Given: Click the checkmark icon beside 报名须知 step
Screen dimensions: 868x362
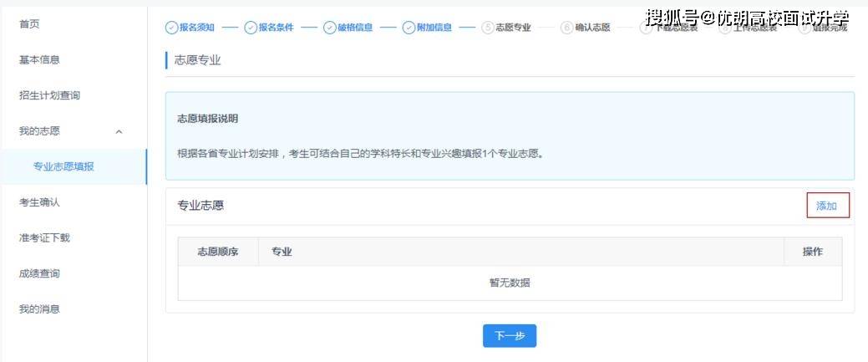Looking at the screenshot, I should pos(171,28).
